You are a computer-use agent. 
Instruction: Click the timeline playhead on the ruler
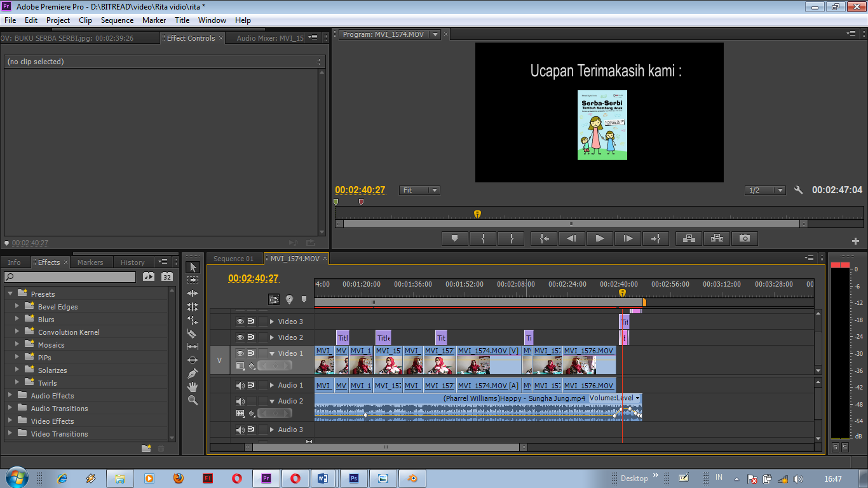coord(622,293)
